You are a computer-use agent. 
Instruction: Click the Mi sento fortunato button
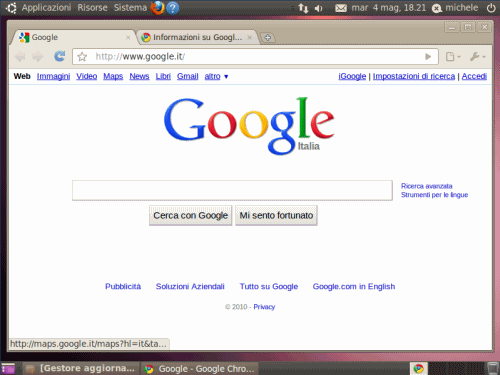pyautogui.click(x=276, y=215)
